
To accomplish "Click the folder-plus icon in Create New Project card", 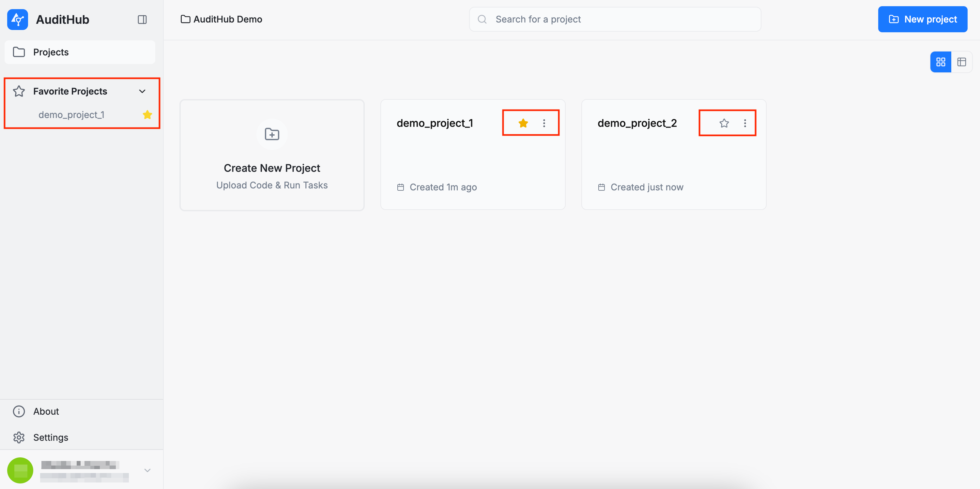I will [x=272, y=134].
